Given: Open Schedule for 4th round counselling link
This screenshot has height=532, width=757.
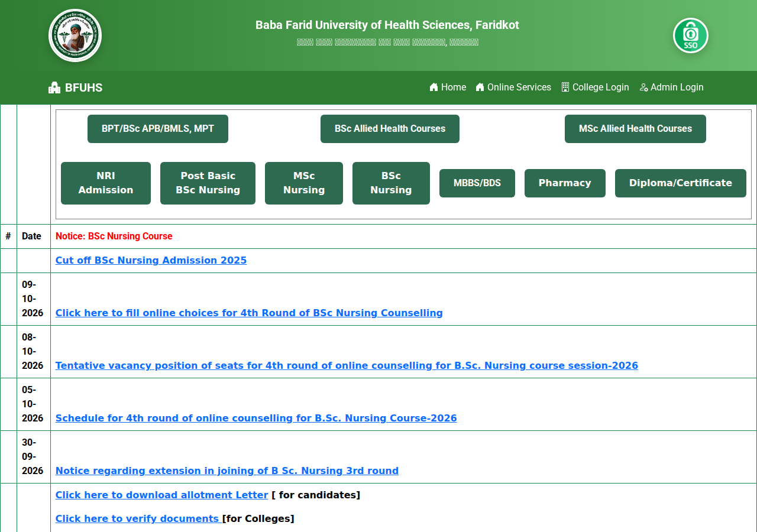Looking at the screenshot, I should (x=256, y=419).
